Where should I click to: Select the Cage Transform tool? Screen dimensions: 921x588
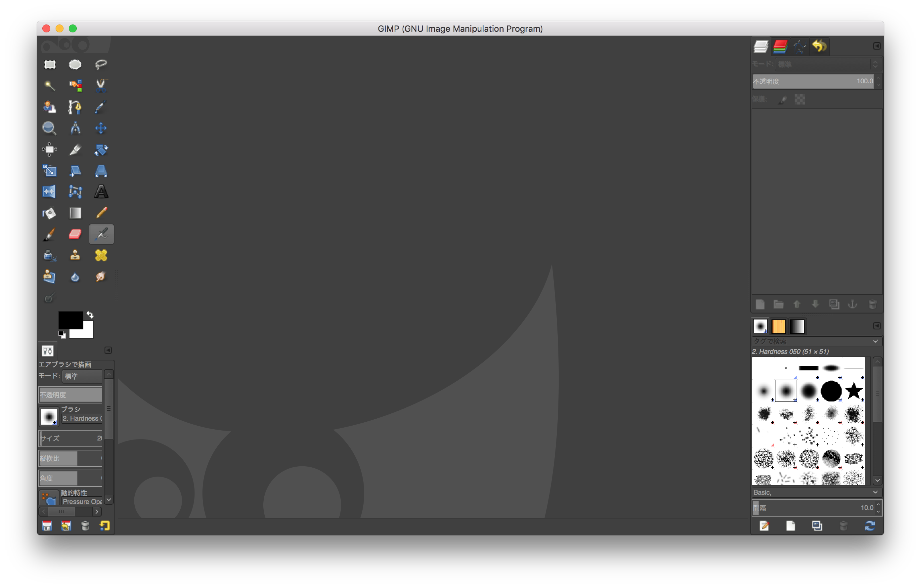75,191
